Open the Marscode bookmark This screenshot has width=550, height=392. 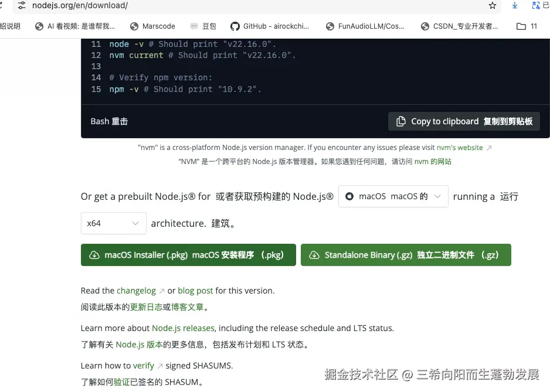pos(152,26)
